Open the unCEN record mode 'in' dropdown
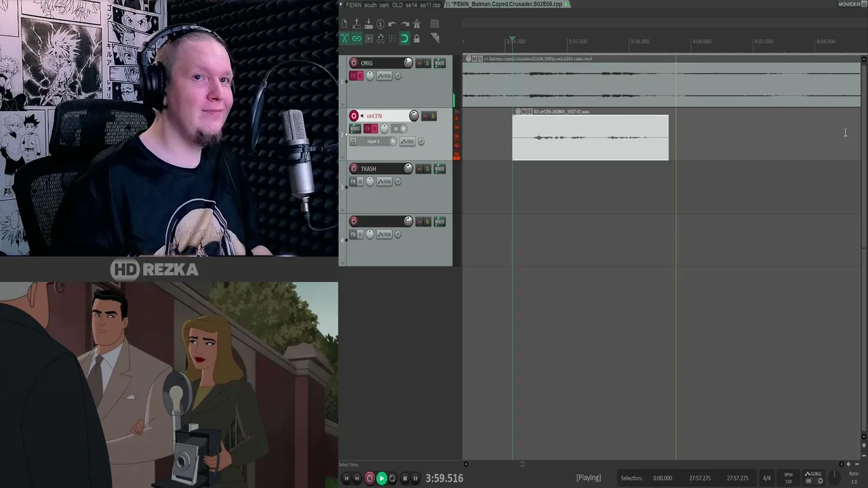The image size is (868, 488). pyautogui.click(x=399, y=129)
